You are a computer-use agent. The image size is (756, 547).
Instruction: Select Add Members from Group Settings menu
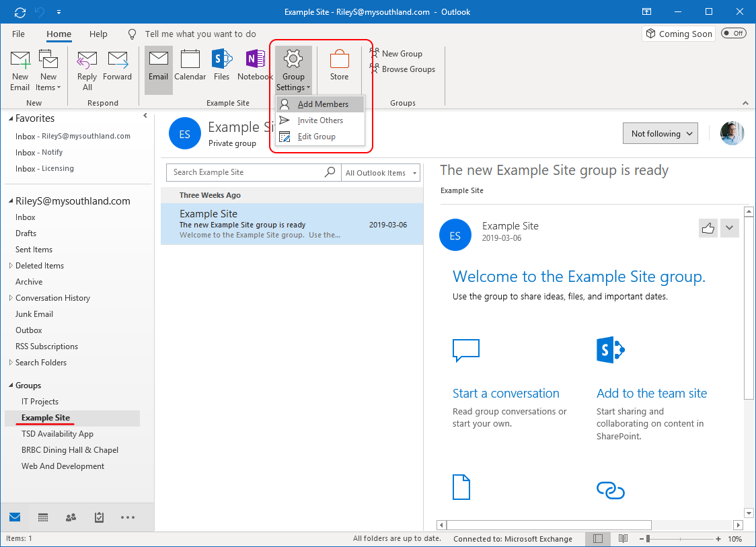point(323,104)
